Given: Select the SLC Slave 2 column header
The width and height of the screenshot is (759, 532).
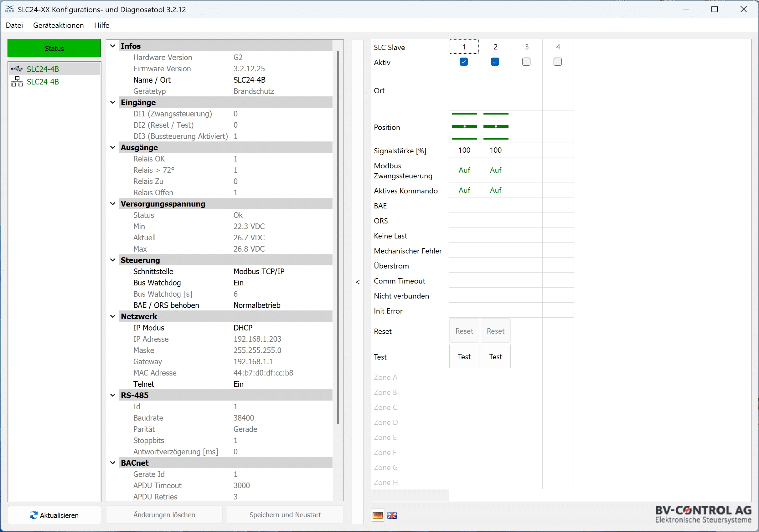Looking at the screenshot, I should tap(496, 47).
